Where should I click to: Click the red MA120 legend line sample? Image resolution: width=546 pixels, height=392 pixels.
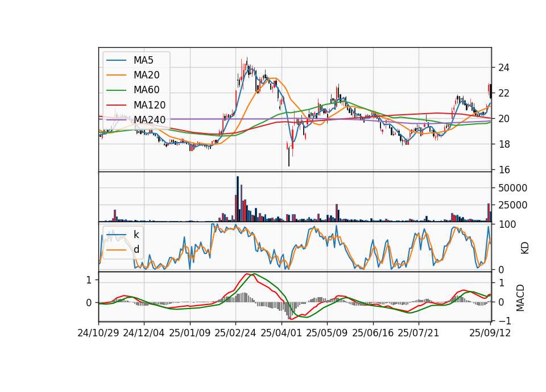coord(116,105)
